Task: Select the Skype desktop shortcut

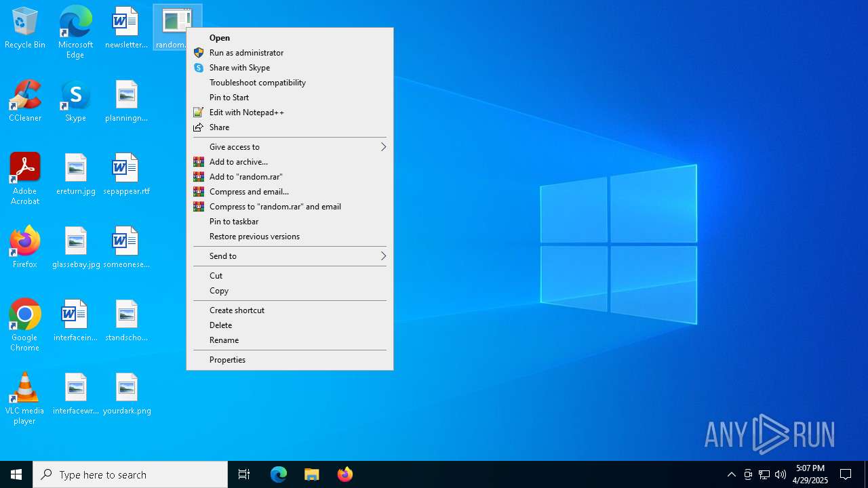Action: [x=75, y=101]
